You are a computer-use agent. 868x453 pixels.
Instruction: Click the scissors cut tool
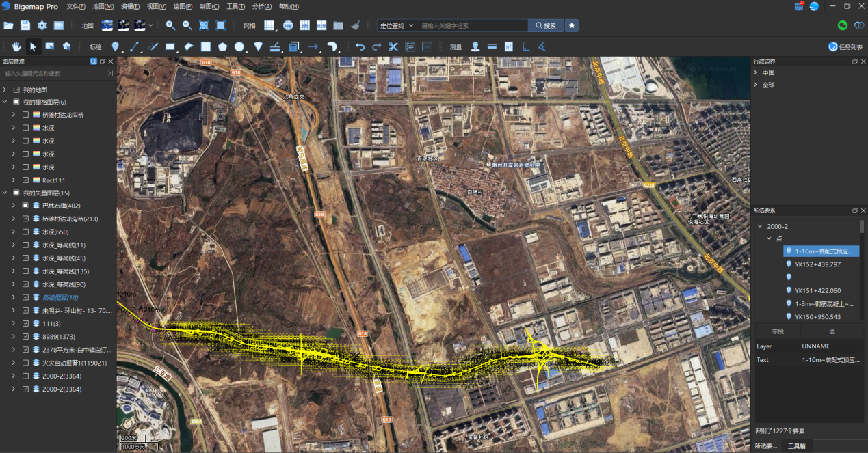pyautogui.click(x=393, y=46)
